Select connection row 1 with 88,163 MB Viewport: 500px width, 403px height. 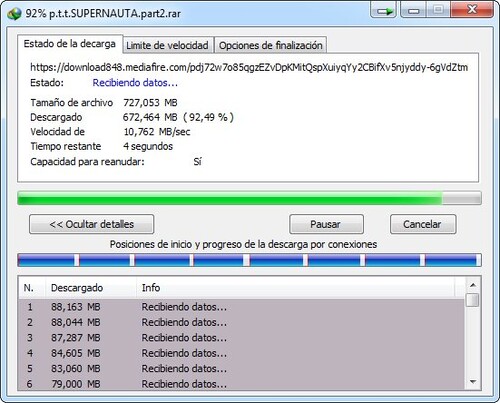(242, 307)
